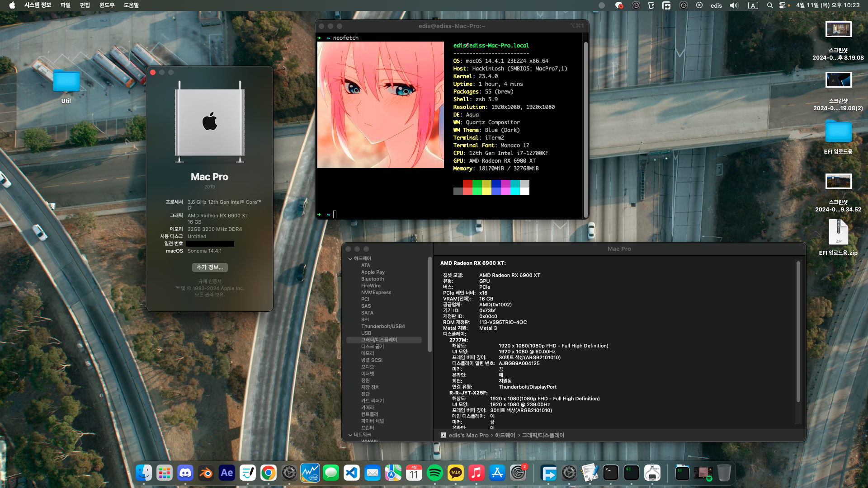Open the 편집 menu
868x488 pixels.
[x=85, y=5]
